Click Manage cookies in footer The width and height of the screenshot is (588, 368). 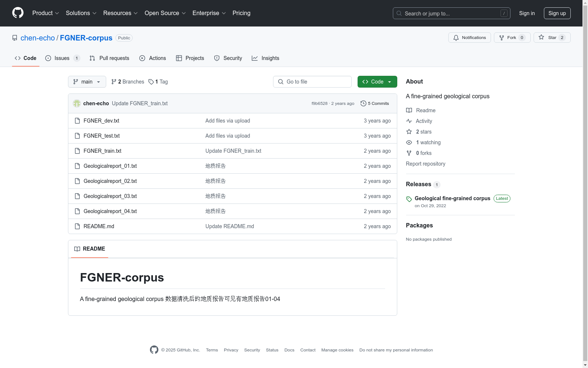[x=337, y=350]
